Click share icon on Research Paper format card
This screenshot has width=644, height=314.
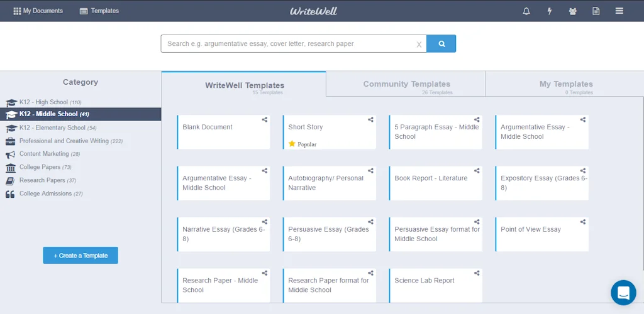pos(370,273)
